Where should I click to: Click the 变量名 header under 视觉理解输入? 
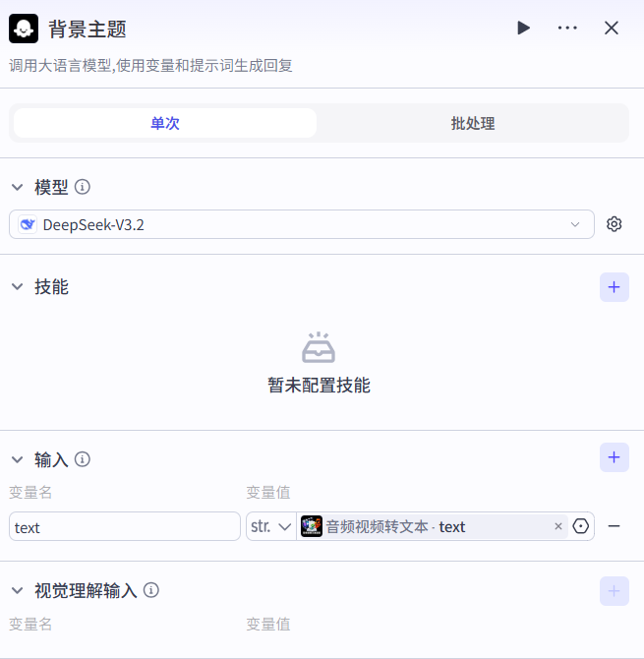point(30,625)
